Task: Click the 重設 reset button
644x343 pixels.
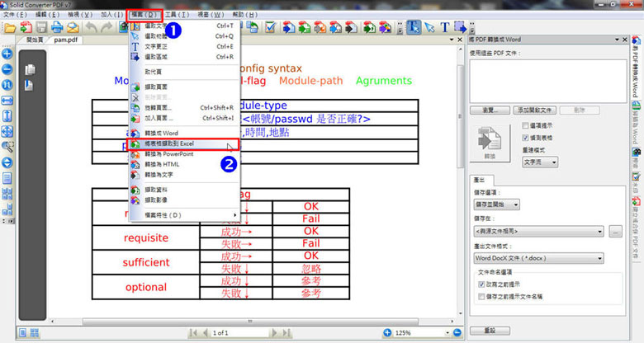Action: 490,330
